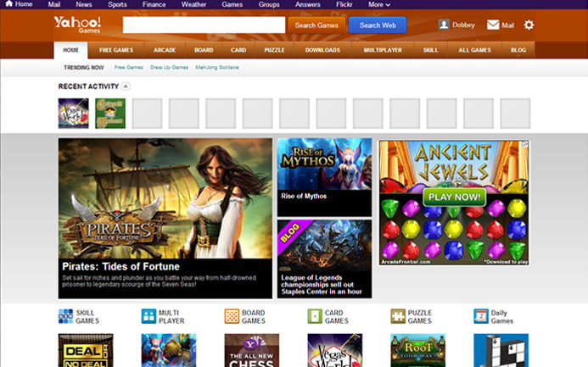Open the Deal or No Deal thumbnail
588x367 pixels.
pyautogui.click(x=86, y=351)
